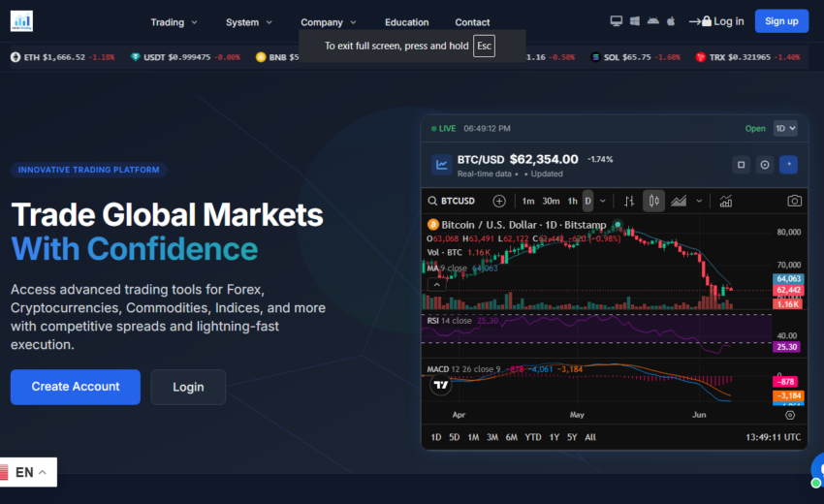The width and height of the screenshot is (824, 504).
Task: Set chart range to 3M
Action: (x=492, y=437)
